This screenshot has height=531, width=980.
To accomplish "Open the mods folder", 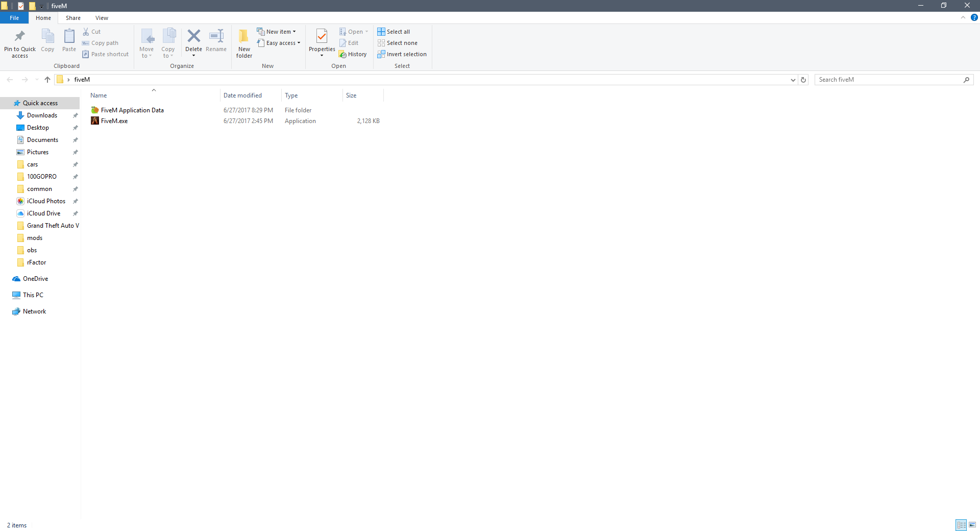I will click(x=35, y=238).
